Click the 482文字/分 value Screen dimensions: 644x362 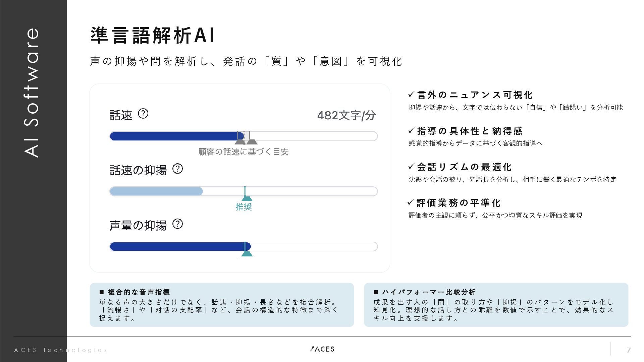(x=346, y=115)
